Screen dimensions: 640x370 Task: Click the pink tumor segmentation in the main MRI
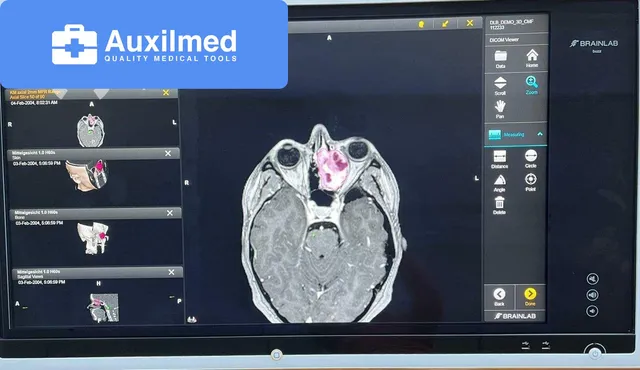(x=332, y=168)
